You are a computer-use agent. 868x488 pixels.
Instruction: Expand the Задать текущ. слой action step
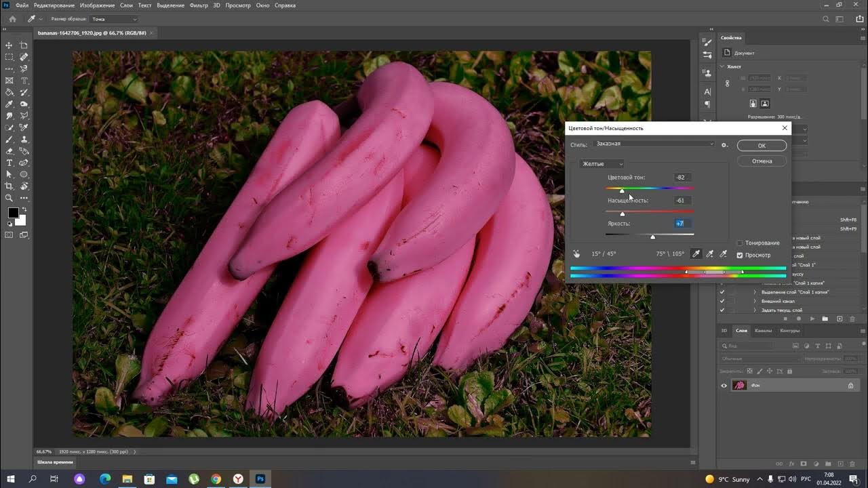[755, 310]
